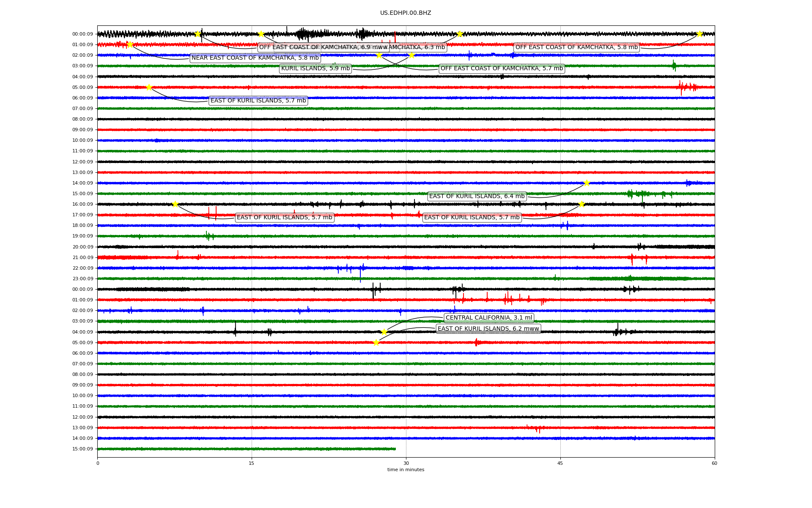Click the x-axis tick label 60
Viewport: 812px width, 508px height.
[x=714, y=464]
